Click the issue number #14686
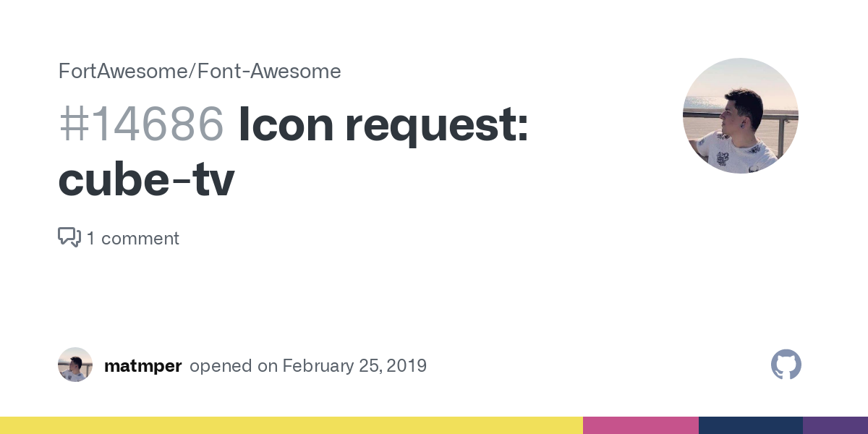 (142, 124)
